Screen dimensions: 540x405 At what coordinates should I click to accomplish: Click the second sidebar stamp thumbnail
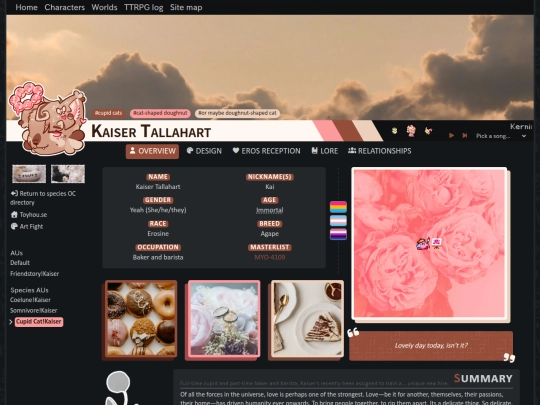tap(68, 174)
